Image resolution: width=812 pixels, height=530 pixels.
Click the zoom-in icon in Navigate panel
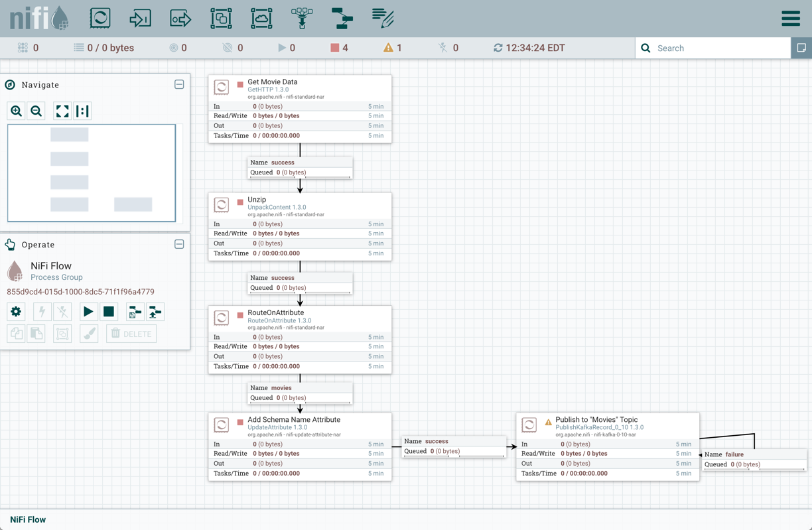pos(16,111)
